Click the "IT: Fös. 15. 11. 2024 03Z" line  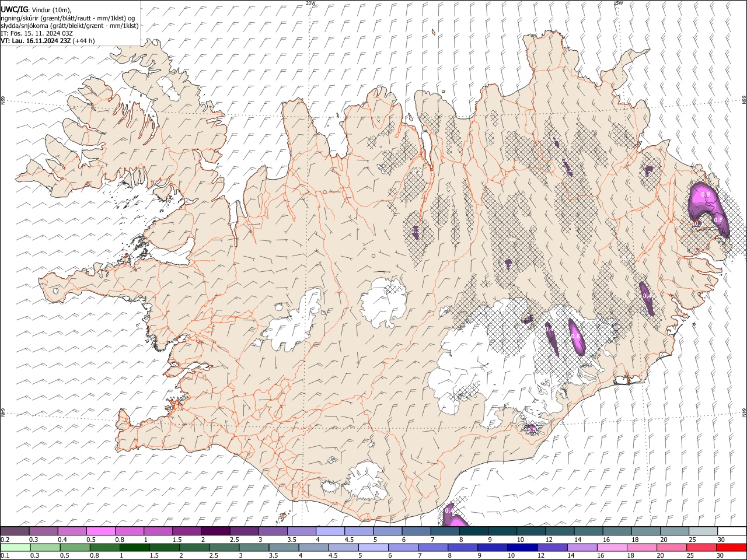pyautogui.click(x=37, y=33)
